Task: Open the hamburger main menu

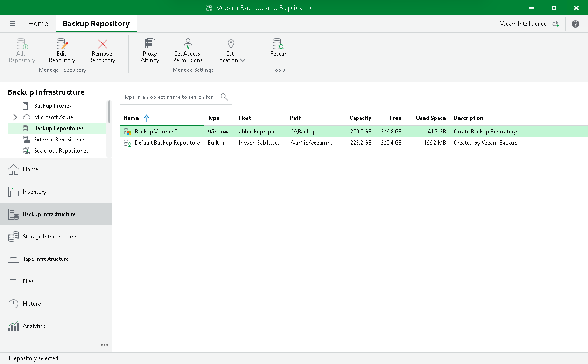Action: (13, 23)
